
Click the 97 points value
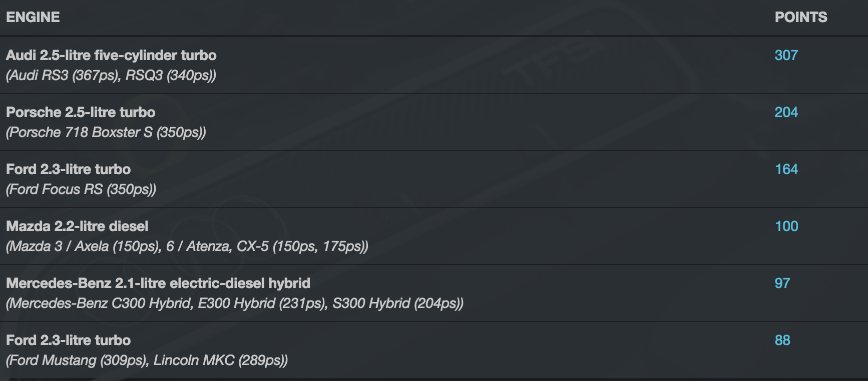(x=782, y=283)
